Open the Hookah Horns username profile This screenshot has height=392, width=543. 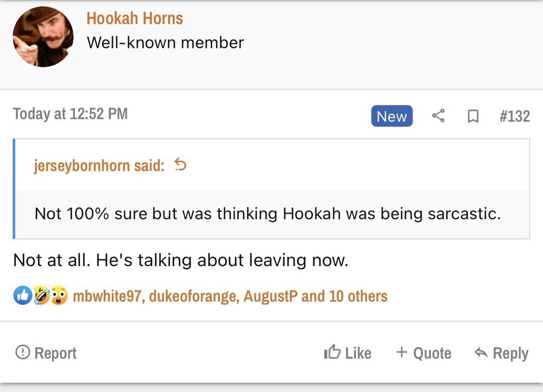(135, 18)
